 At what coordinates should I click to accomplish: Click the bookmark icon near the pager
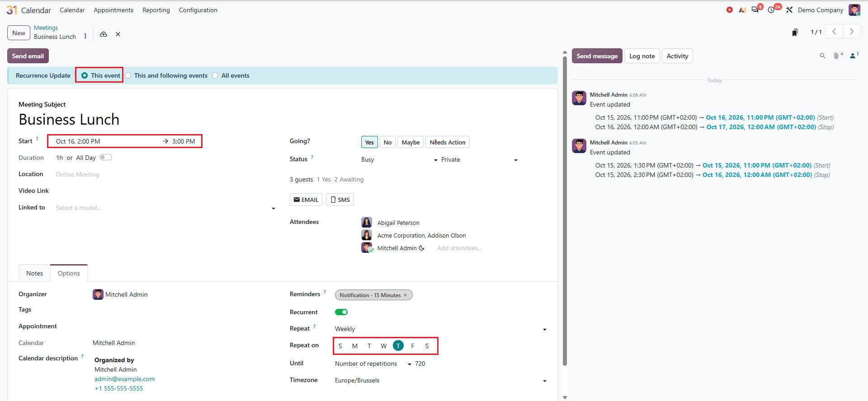[795, 32]
